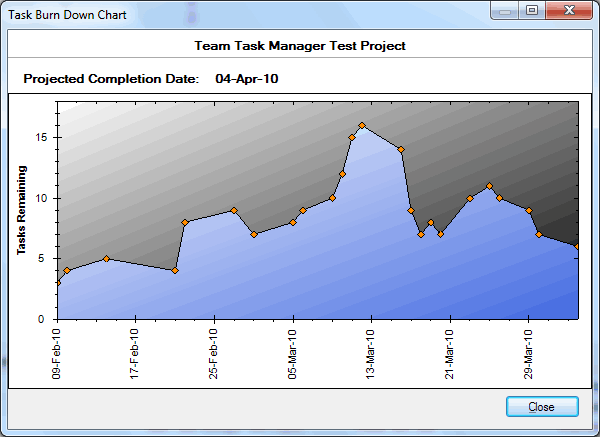Click the Team Task Manager Test Project heading
Screen dimensions: 600x437
coord(299,46)
